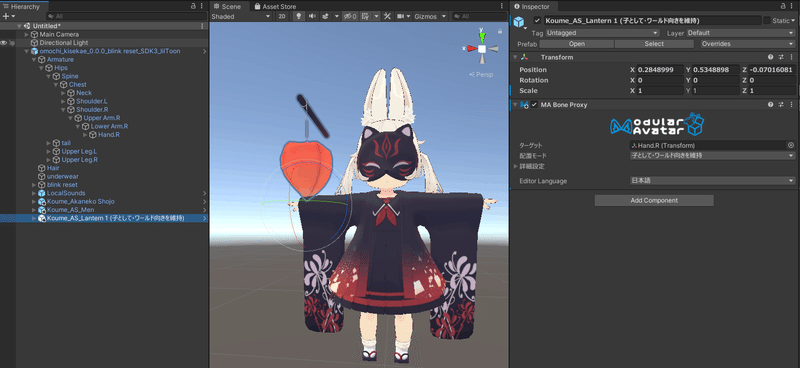Mute scene audio with the speaker icon
Image resolution: width=800 pixels, height=368 pixels.
tap(311, 16)
